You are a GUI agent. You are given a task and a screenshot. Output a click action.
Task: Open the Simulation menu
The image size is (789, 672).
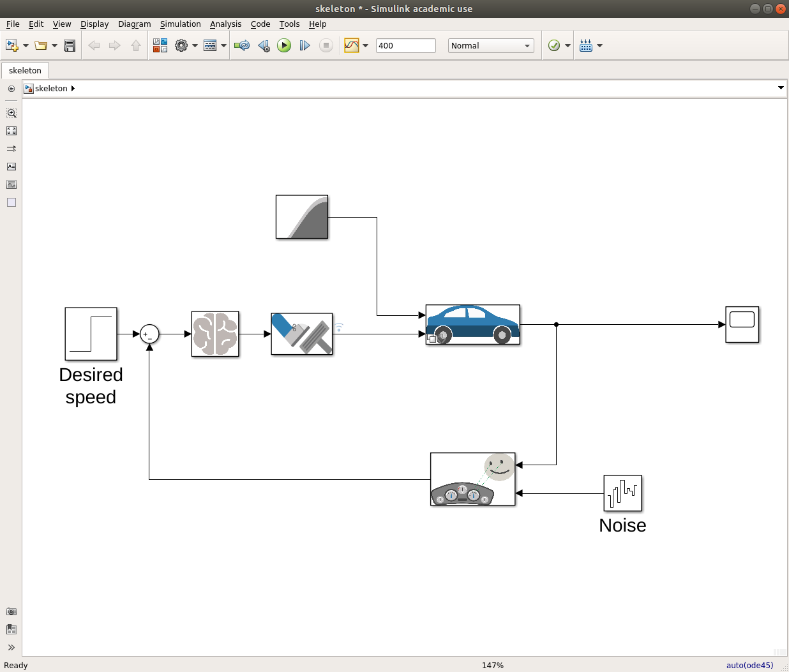180,24
